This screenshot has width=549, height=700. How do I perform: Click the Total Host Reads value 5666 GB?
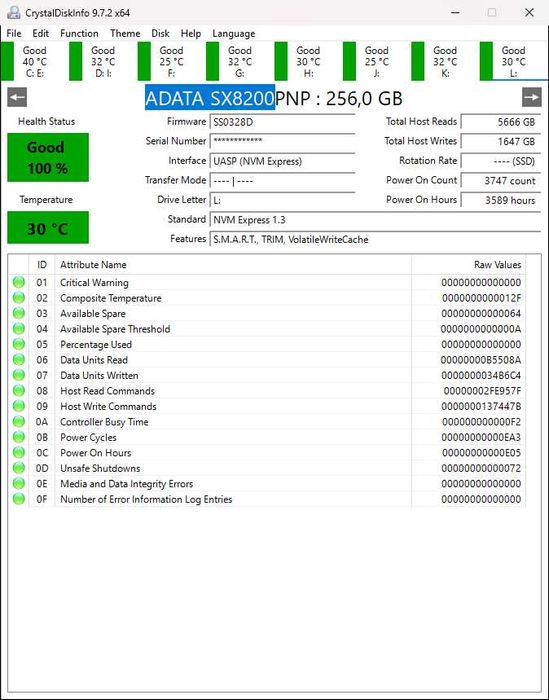[500, 122]
